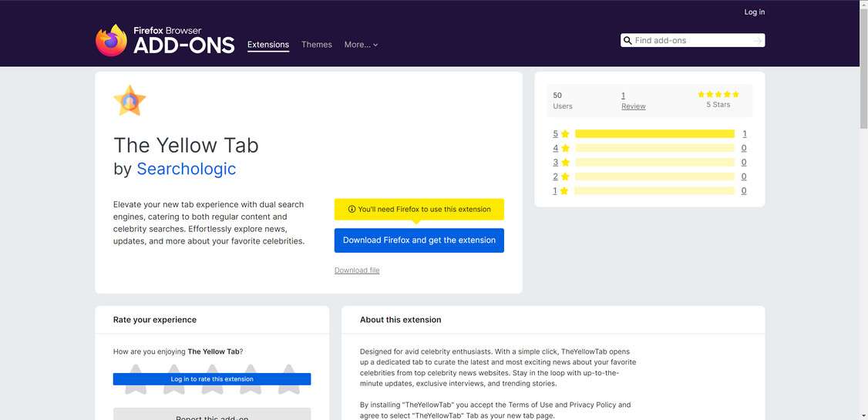Click the 5-star rating bar
The height and width of the screenshot is (420, 868).
(x=654, y=134)
